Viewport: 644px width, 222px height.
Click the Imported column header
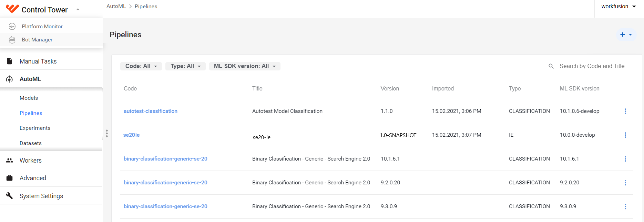[x=443, y=88]
